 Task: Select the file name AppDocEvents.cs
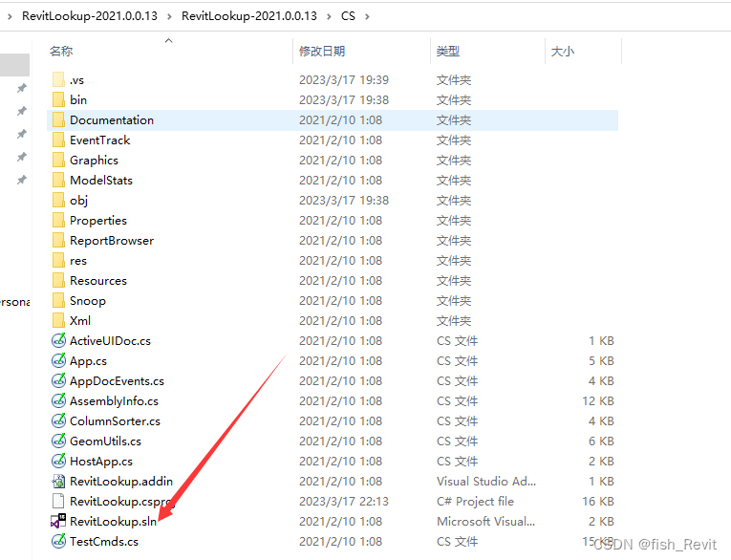point(117,381)
